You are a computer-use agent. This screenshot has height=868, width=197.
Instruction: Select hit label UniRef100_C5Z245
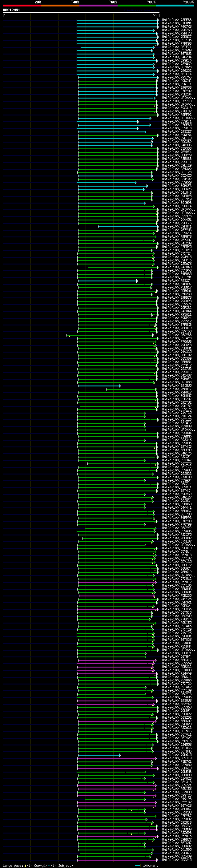(x=177, y=860)
